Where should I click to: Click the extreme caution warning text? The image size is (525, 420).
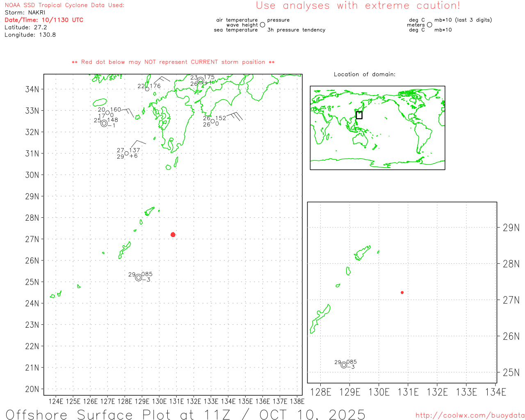tap(358, 6)
